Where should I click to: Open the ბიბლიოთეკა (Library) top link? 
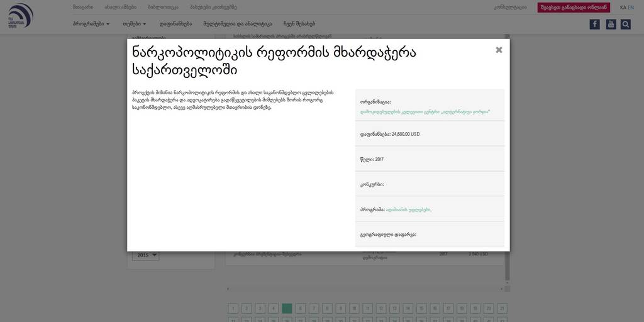164,8
